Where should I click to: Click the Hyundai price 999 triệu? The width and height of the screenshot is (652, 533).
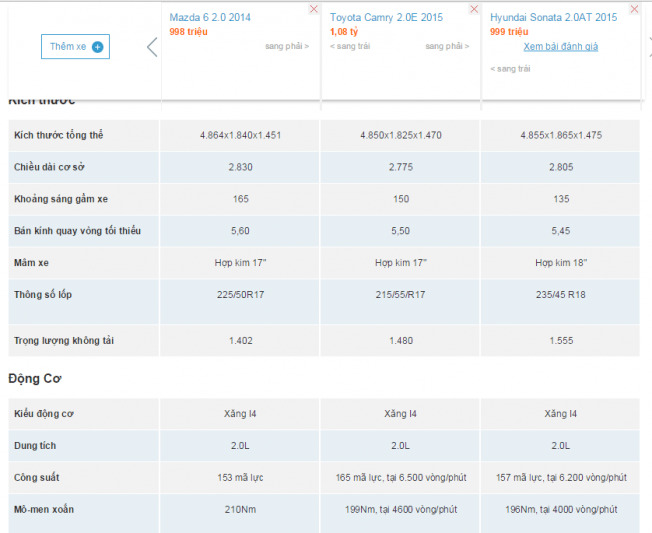click(509, 32)
